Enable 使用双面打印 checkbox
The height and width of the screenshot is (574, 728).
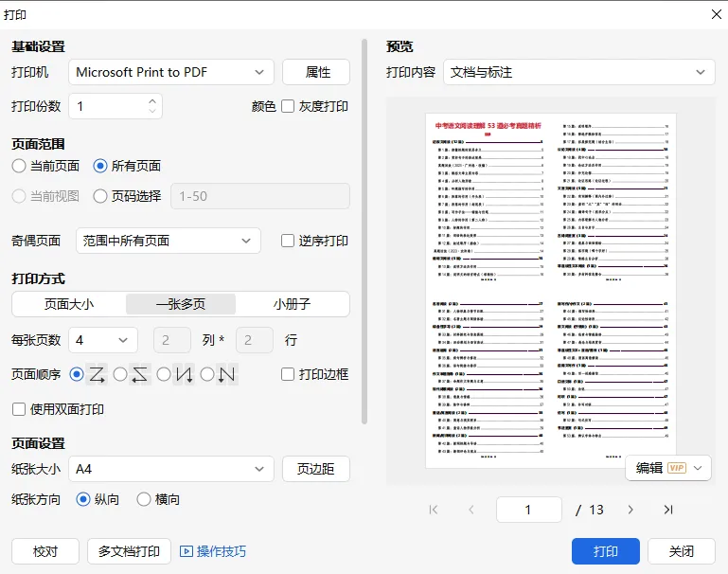pos(19,409)
